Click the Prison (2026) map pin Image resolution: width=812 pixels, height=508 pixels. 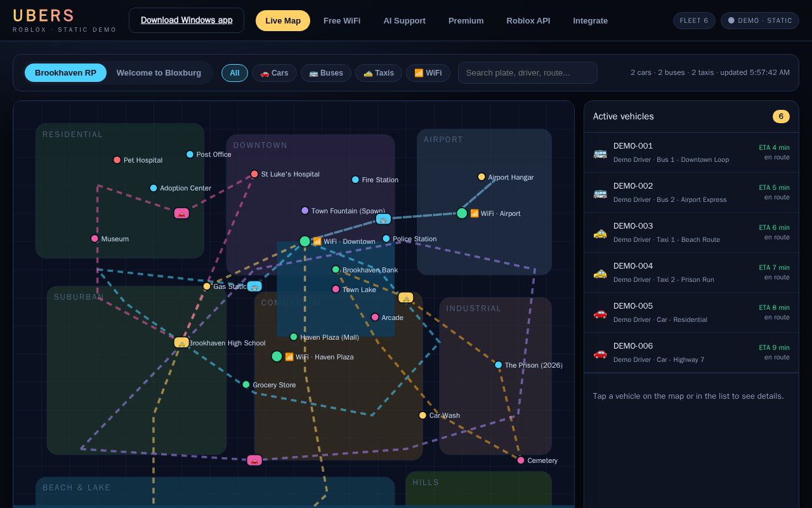[x=498, y=365]
